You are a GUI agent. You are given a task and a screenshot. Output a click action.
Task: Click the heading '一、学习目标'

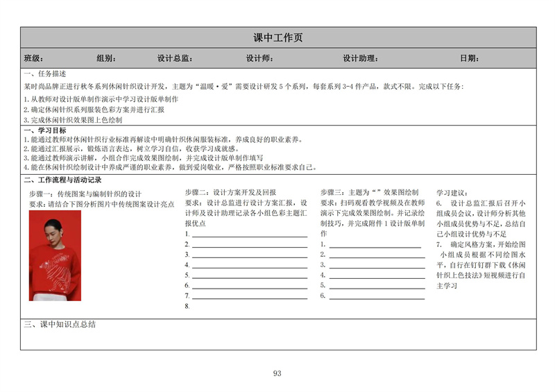[x=45, y=130]
